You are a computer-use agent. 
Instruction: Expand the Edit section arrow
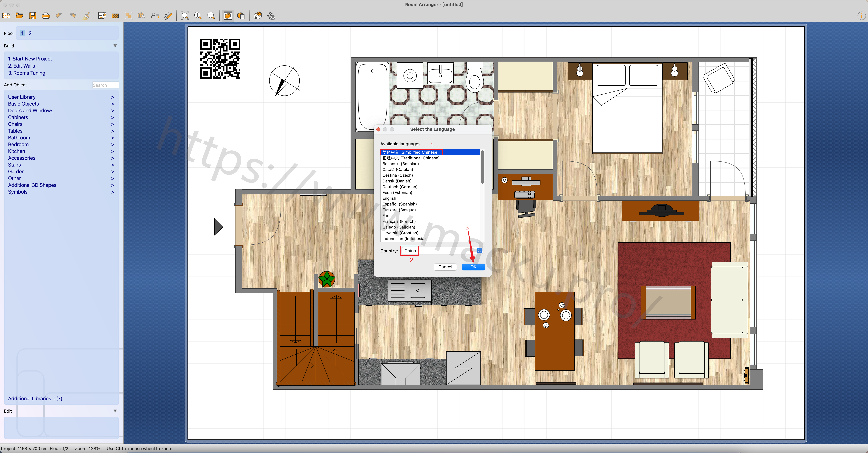tap(115, 411)
